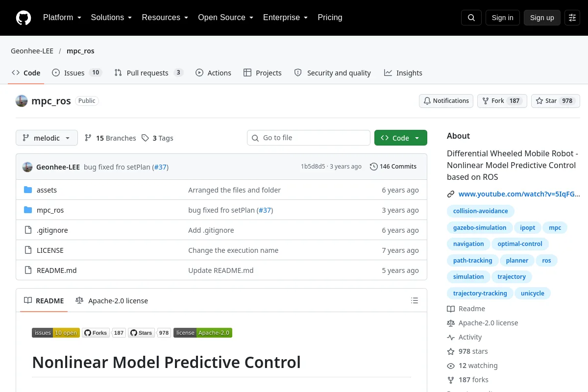
Task: Select the Code repository tab
Action: click(x=26, y=73)
